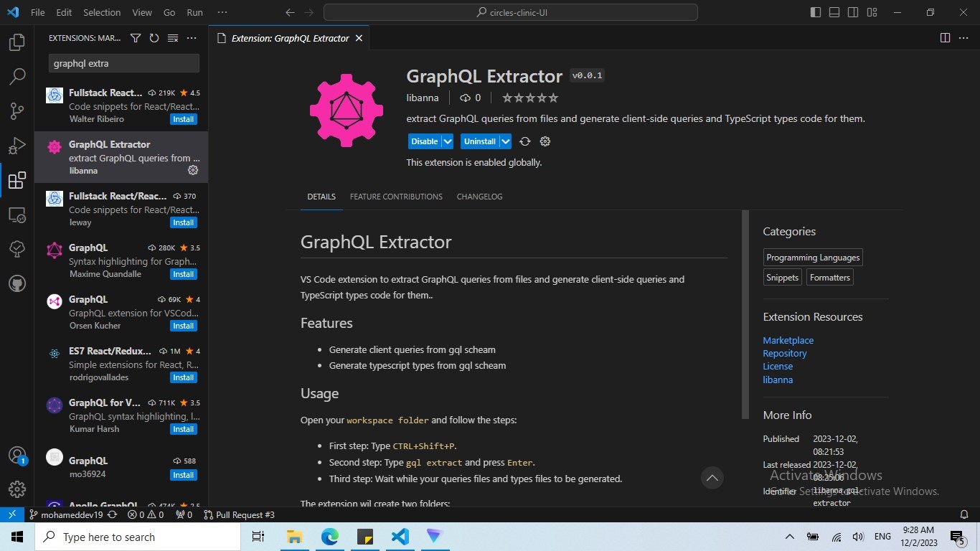Install GraphQL by Kumar Harsh

(184, 429)
